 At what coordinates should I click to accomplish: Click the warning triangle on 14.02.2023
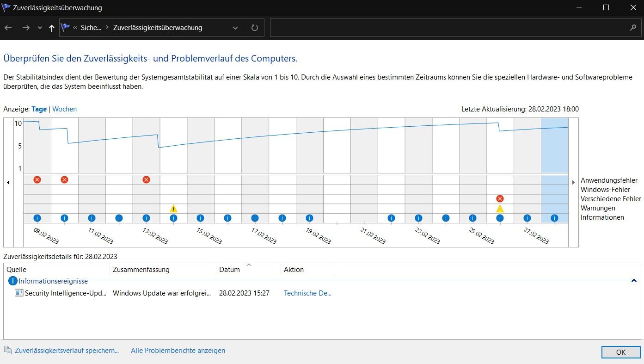click(173, 209)
